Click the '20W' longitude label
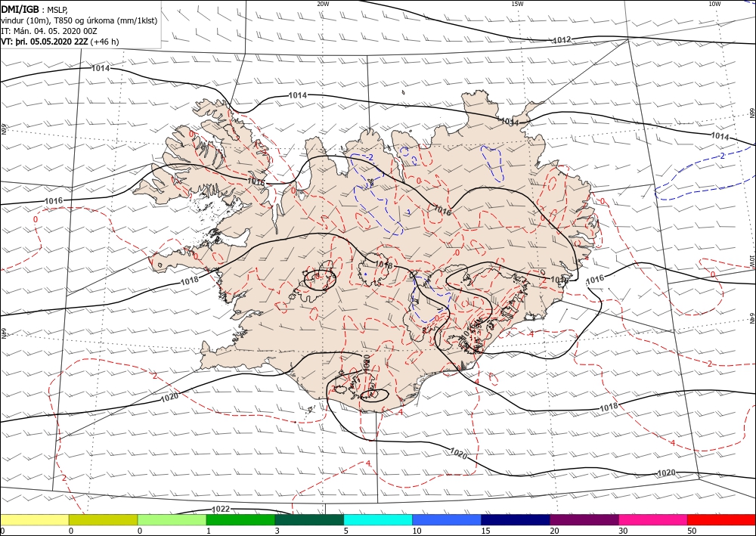 click(x=323, y=4)
